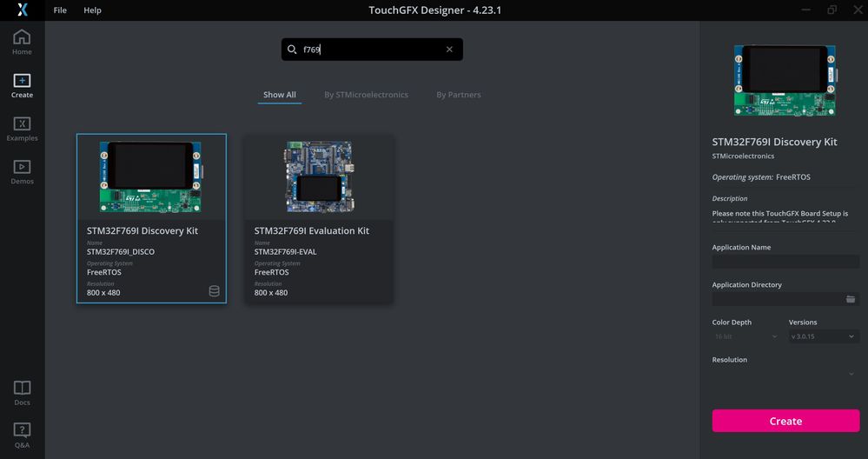Select the STM32F769I Discovery Kit card image
The height and width of the screenshot is (459, 868).
(151, 177)
